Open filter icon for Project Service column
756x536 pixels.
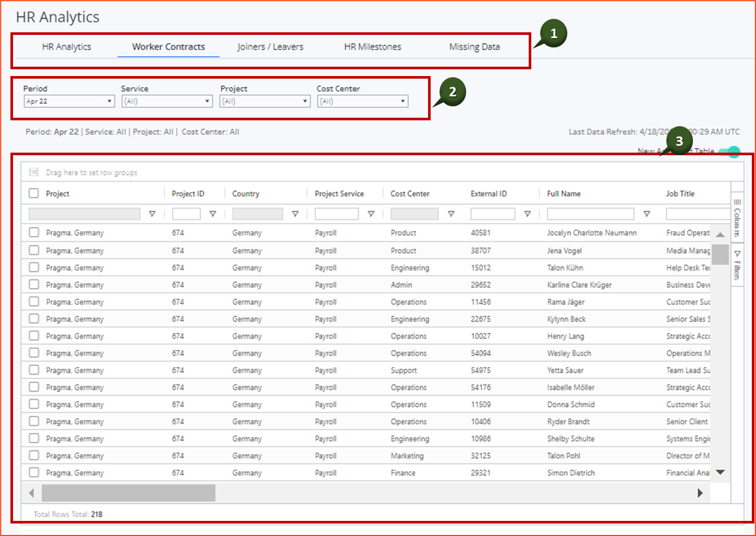click(371, 214)
